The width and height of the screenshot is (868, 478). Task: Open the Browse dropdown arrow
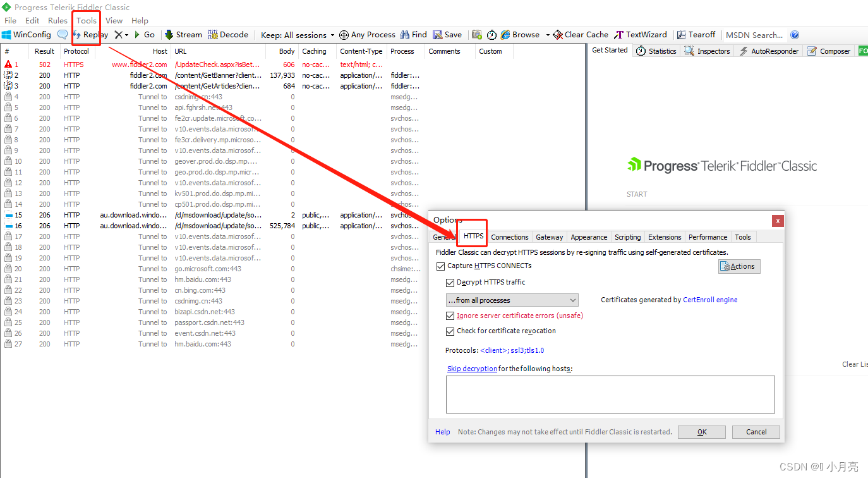547,35
